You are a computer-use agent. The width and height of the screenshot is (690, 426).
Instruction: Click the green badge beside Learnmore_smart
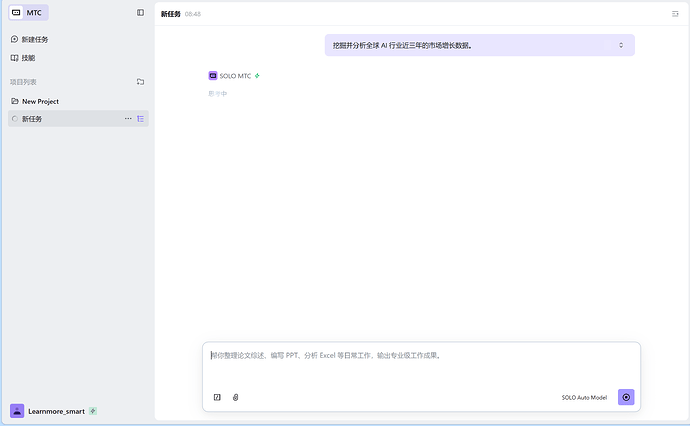point(93,410)
